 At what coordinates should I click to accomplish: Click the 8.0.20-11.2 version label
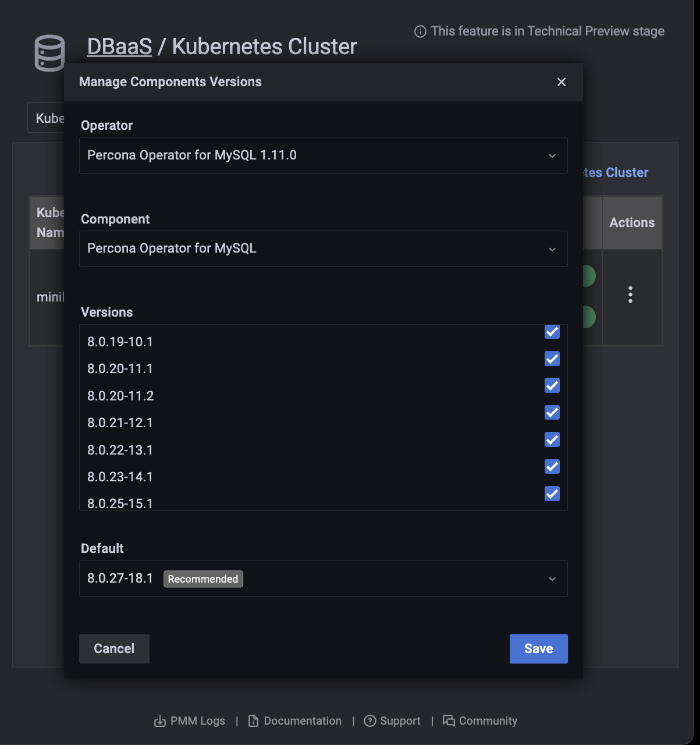pos(120,396)
